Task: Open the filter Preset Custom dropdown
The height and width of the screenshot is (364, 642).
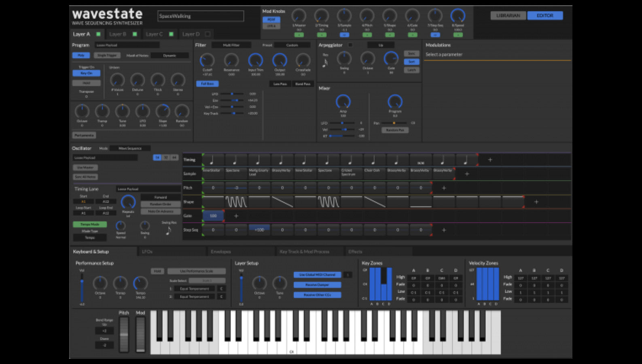Action: (x=292, y=45)
